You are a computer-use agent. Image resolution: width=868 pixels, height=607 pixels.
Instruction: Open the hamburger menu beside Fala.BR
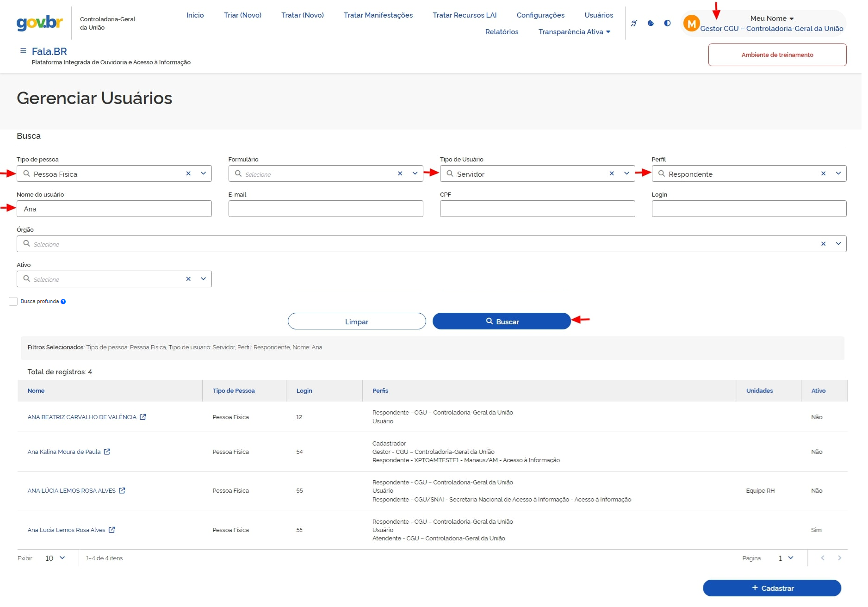pos(23,51)
